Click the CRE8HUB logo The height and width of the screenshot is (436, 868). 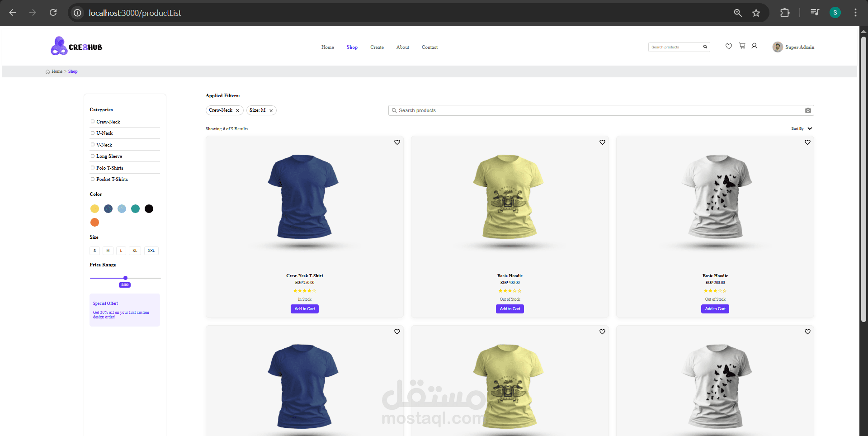tap(76, 46)
